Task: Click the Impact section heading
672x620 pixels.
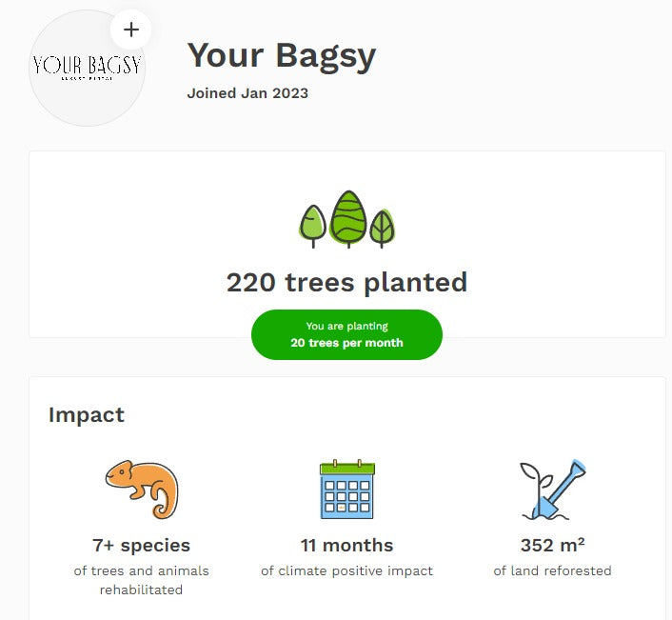Action: [87, 415]
